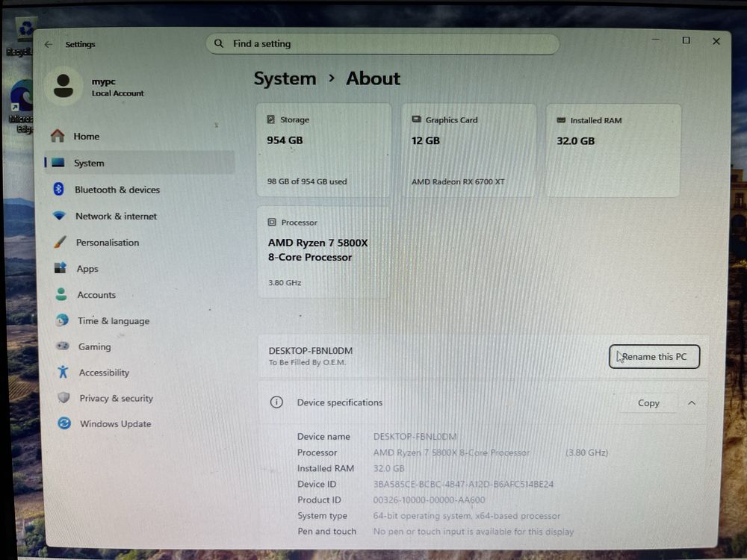Click the Accounts person icon
The width and height of the screenshot is (747, 560).
tap(61, 294)
